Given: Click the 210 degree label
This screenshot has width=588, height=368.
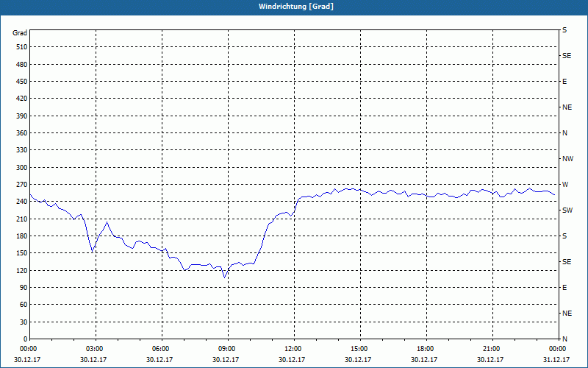Looking at the screenshot, I should 21,219.
